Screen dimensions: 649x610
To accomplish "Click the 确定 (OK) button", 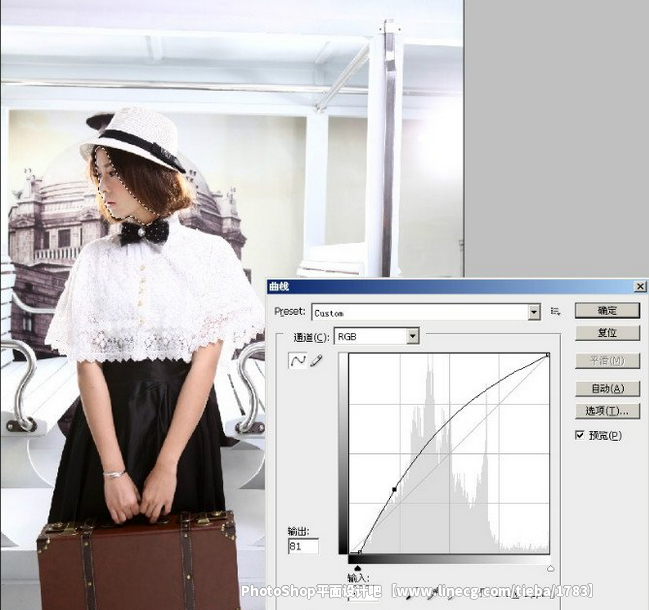I will coord(607,311).
